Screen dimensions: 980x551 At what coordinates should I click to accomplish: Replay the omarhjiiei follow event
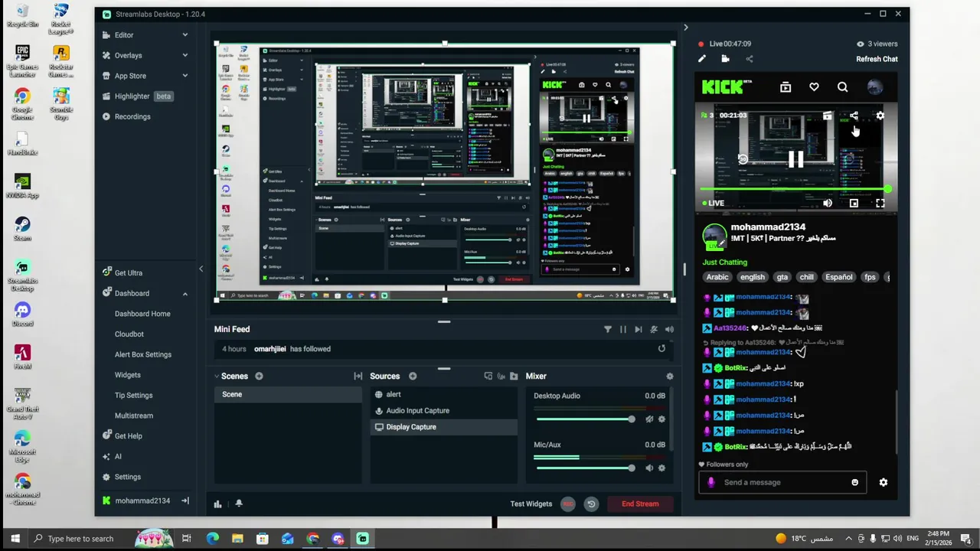click(x=661, y=348)
